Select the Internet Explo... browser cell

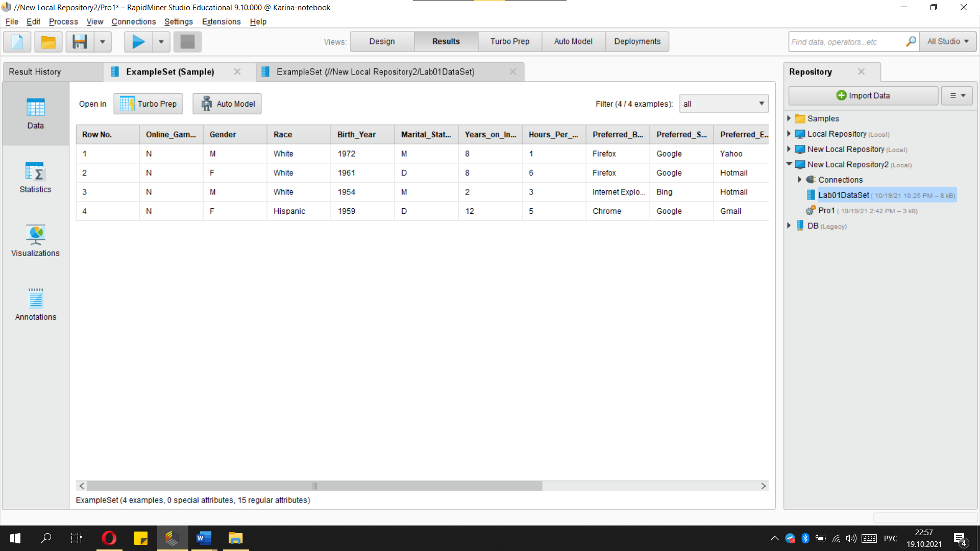(x=618, y=192)
